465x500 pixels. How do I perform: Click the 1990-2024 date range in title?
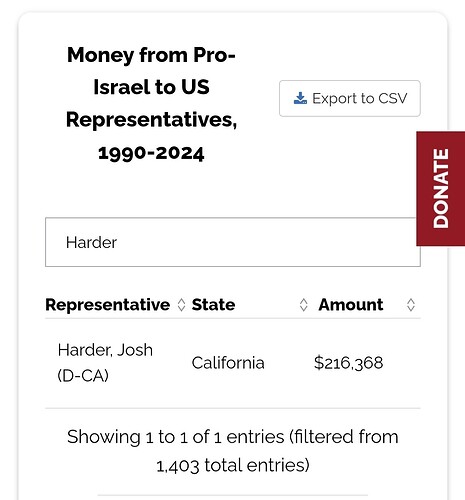click(151, 153)
